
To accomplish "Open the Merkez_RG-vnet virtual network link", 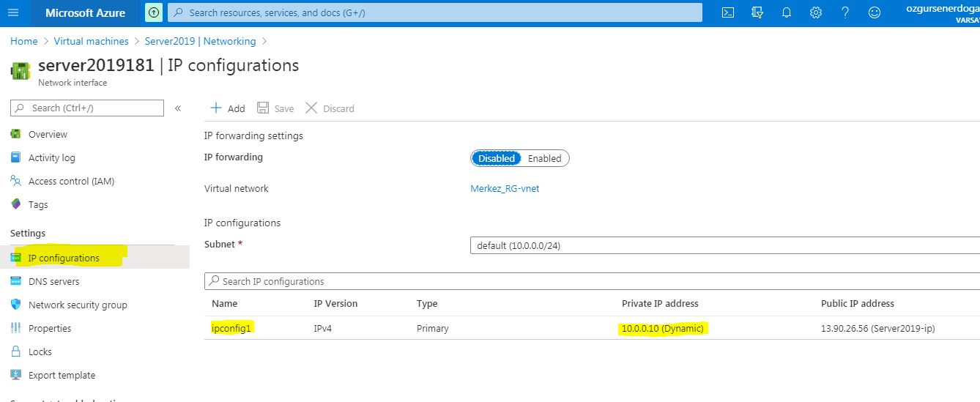I will 505,188.
